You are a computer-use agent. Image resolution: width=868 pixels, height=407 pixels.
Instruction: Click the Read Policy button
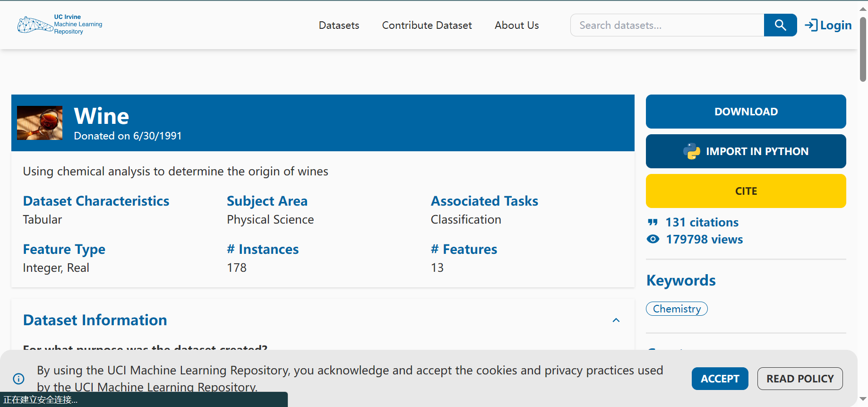[799, 379]
